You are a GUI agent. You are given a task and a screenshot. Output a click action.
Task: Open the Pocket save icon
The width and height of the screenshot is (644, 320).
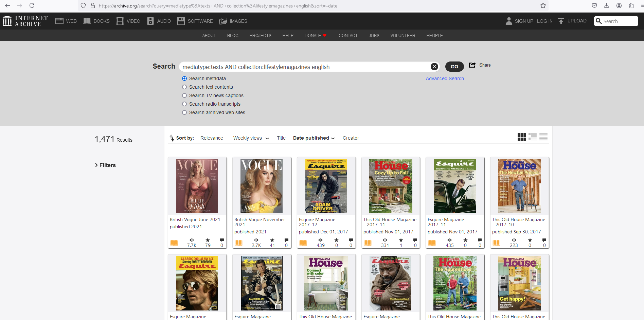tap(594, 5)
